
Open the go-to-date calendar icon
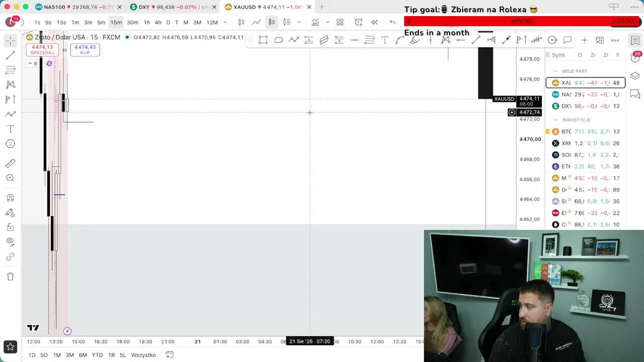170,355
